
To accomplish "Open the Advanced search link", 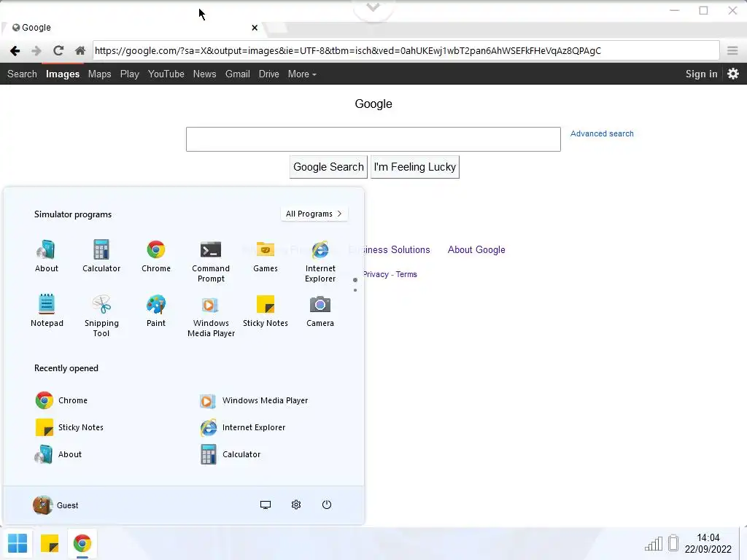I will pyautogui.click(x=602, y=134).
